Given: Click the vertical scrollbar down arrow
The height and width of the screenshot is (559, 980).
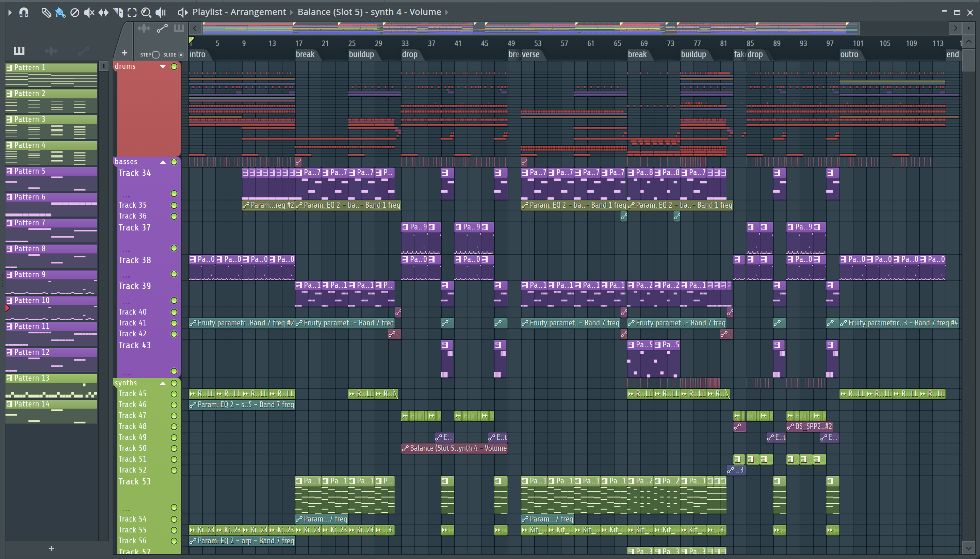Looking at the screenshot, I should [969, 547].
